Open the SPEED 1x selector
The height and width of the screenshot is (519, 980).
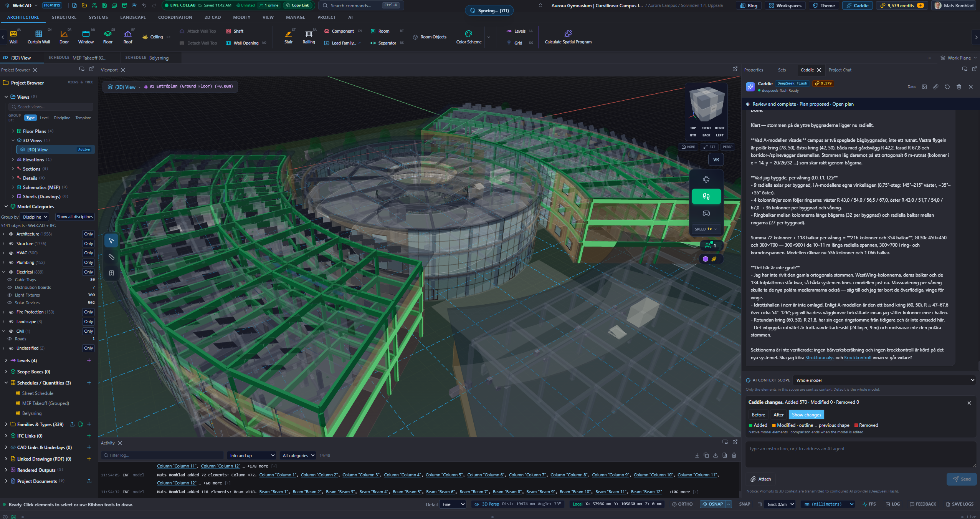click(706, 229)
